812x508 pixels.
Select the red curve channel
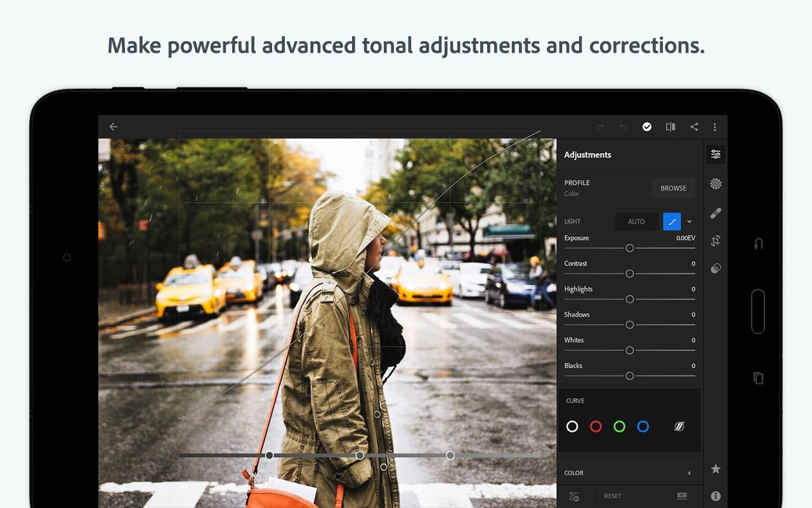[596, 427]
